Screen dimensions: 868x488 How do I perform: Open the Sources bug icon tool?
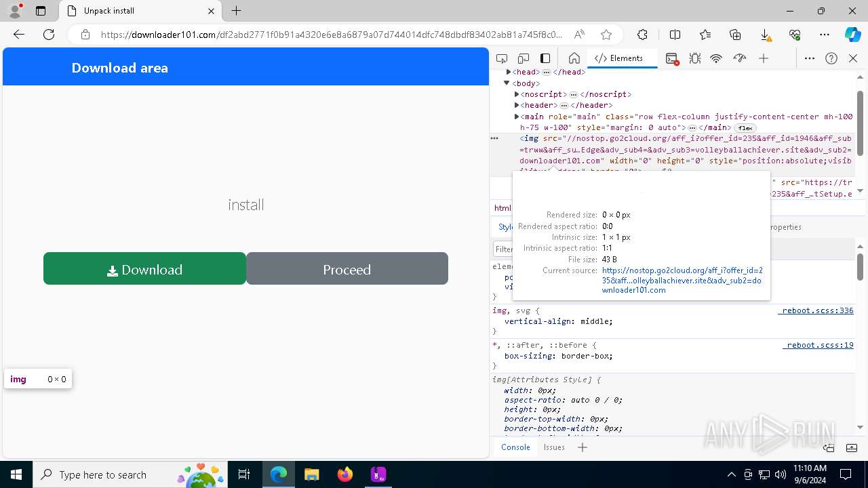[694, 58]
